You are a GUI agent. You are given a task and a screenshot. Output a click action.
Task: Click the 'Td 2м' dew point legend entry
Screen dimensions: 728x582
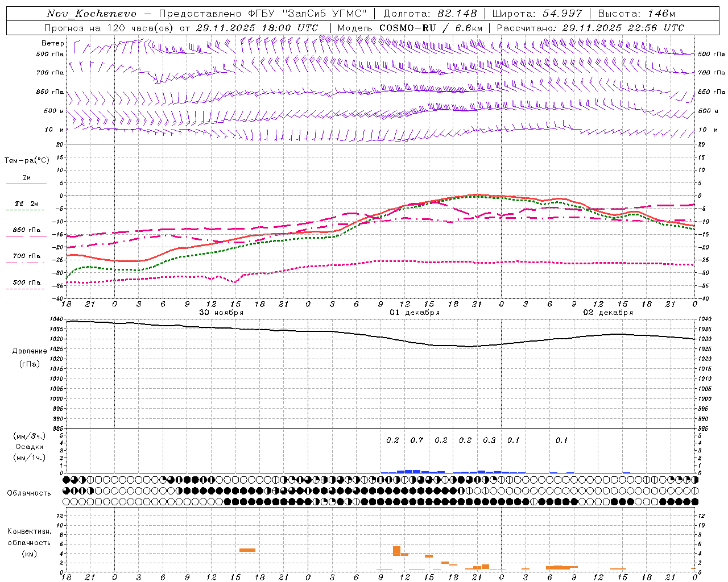pyautogui.click(x=26, y=203)
